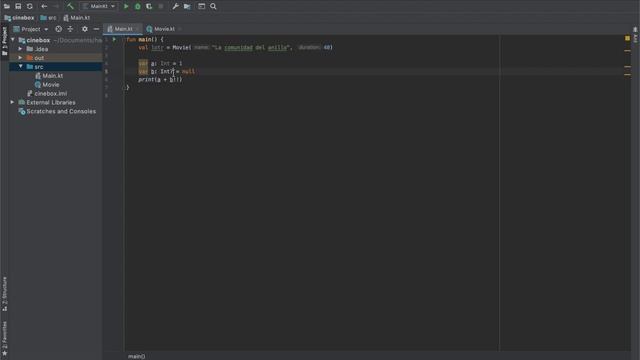Navigate back with the left arrow
This screenshot has width=640, height=360.
click(x=44, y=6)
